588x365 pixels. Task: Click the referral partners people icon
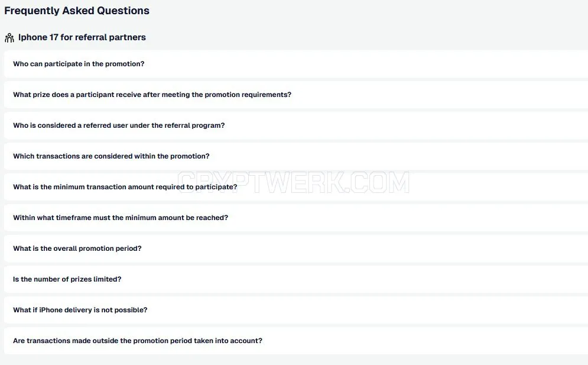pos(9,37)
